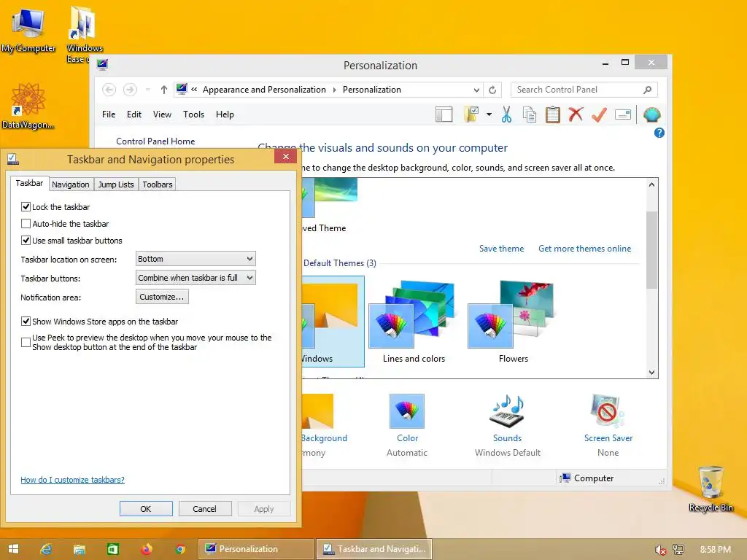
Task: Click the Forward arrow in Personalization window
Action: click(130, 90)
